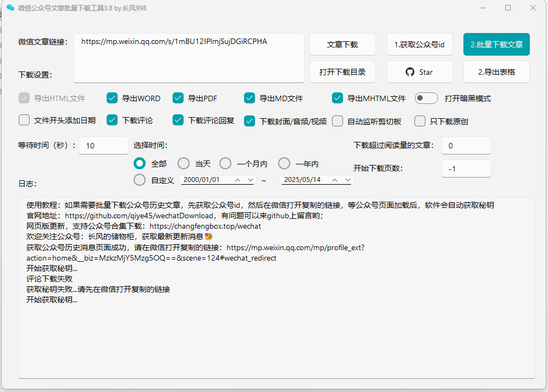Click the WeChat app icon in title bar
Image resolution: width=548 pixels, height=392 pixels.
tap(10, 8)
